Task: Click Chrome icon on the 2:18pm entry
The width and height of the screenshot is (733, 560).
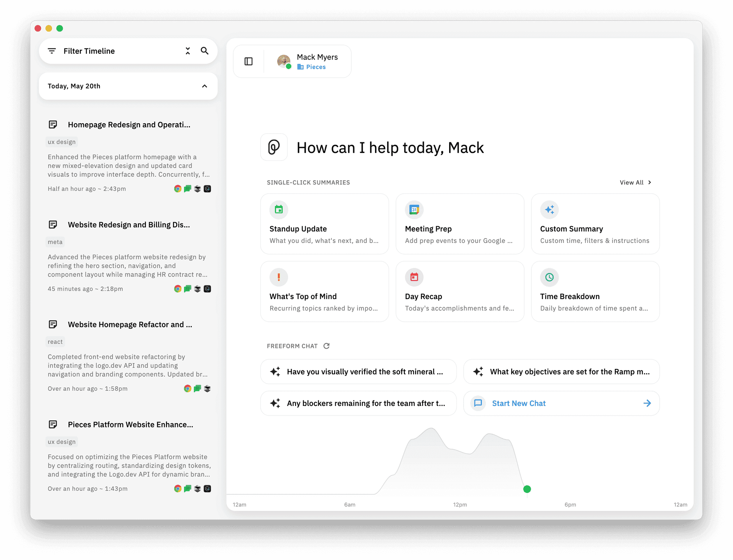Action: click(x=178, y=289)
